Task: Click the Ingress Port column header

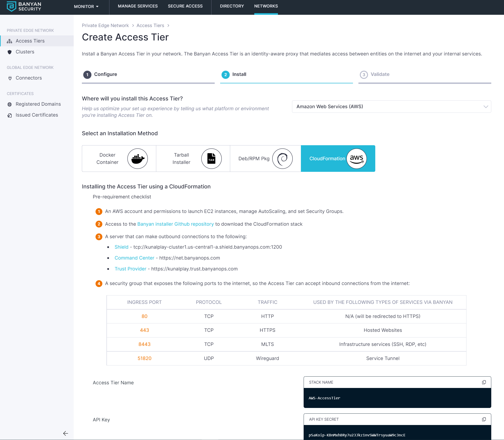Action: [144, 302]
